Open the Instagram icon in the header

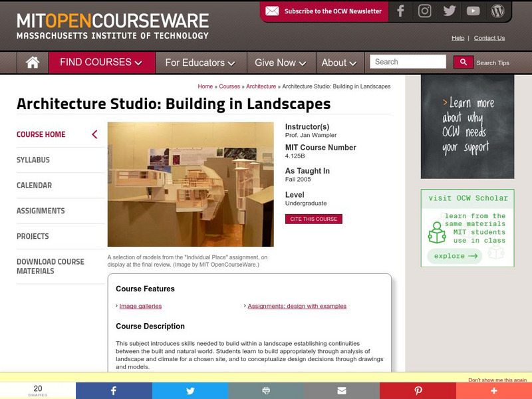424,11
